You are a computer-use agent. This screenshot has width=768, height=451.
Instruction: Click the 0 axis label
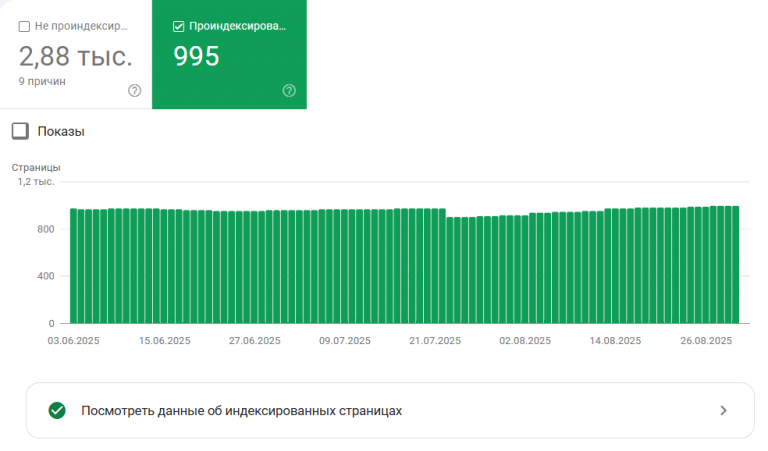tap(51, 323)
